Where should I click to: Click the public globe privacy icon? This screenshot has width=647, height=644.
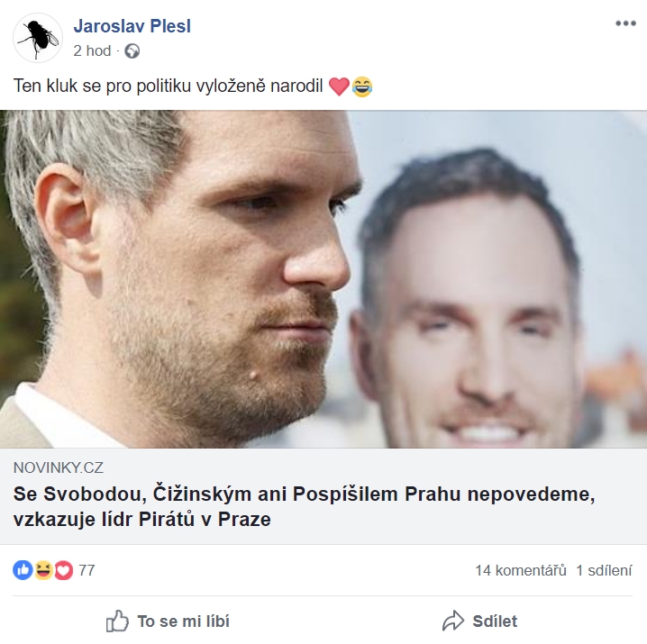pos(132,51)
